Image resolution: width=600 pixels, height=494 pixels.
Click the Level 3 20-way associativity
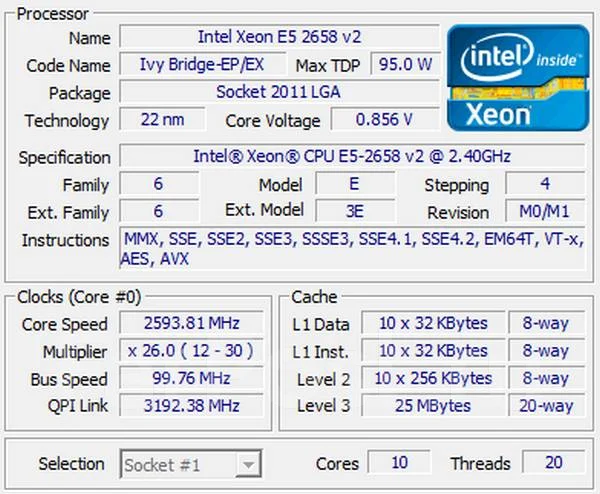(546, 406)
